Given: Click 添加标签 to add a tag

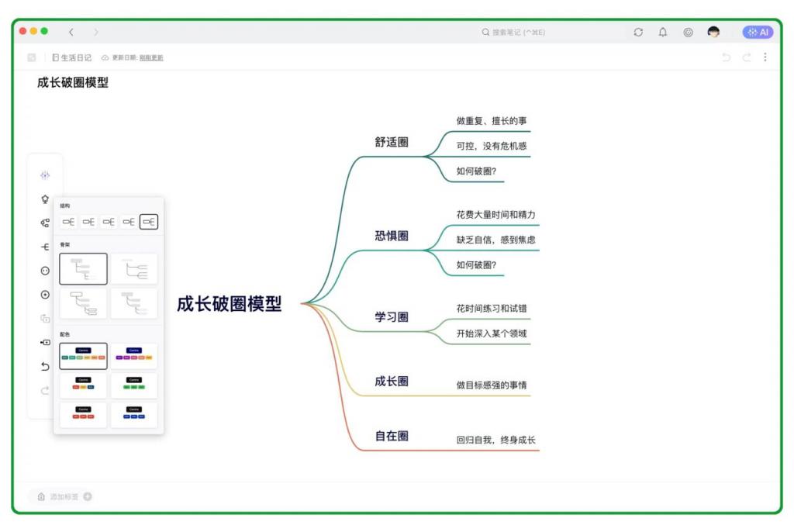Looking at the screenshot, I should click(x=64, y=496).
